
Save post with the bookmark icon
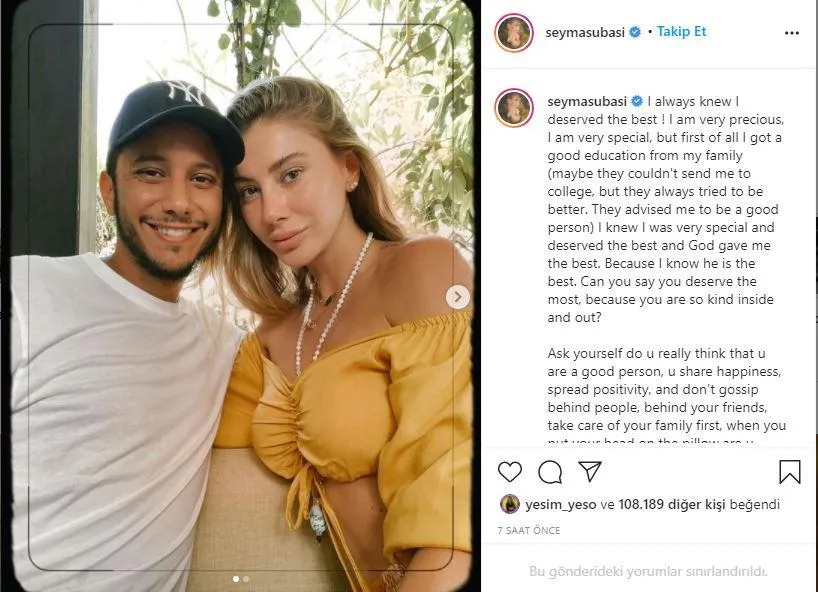[x=790, y=472]
